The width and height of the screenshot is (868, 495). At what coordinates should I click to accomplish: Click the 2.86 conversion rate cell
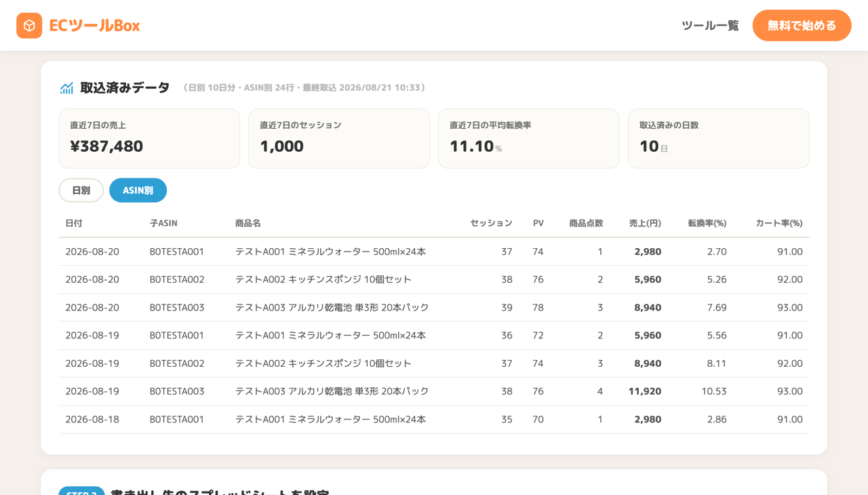pos(717,419)
